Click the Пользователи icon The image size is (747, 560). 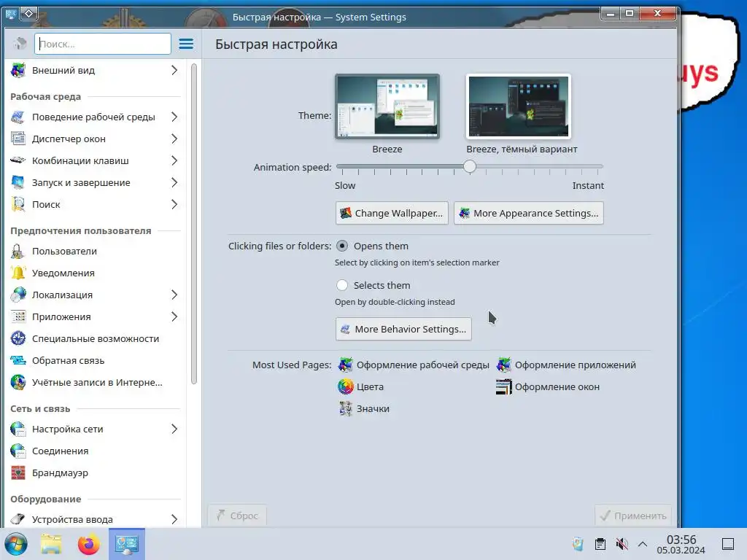pos(18,251)
